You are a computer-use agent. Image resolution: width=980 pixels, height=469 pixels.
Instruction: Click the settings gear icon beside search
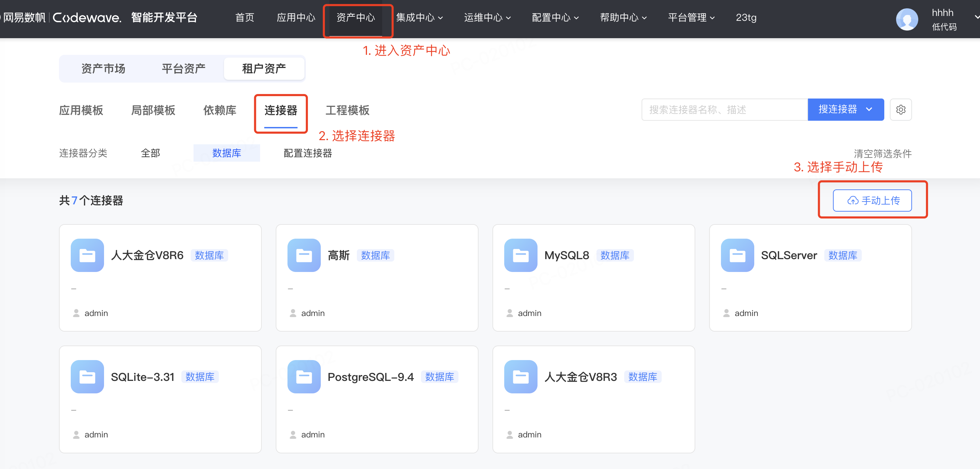(901, 110)
